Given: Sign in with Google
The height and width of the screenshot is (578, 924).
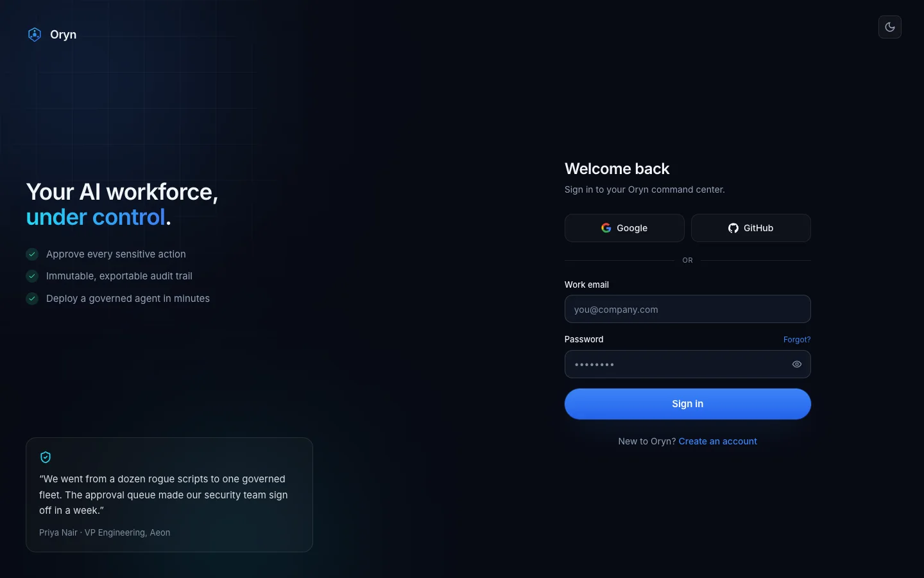Looking at the screenshot, I should pyautogui.click(x=624, y=228).
